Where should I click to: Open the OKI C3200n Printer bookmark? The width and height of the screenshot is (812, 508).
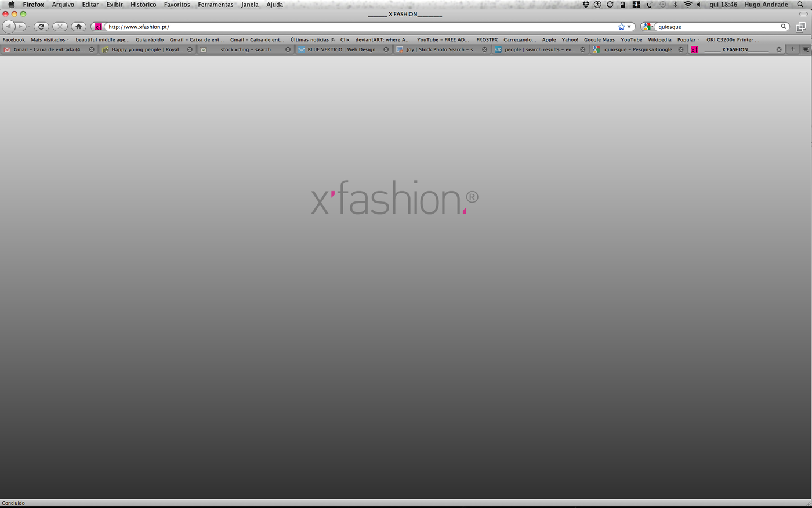pos(733,40)
